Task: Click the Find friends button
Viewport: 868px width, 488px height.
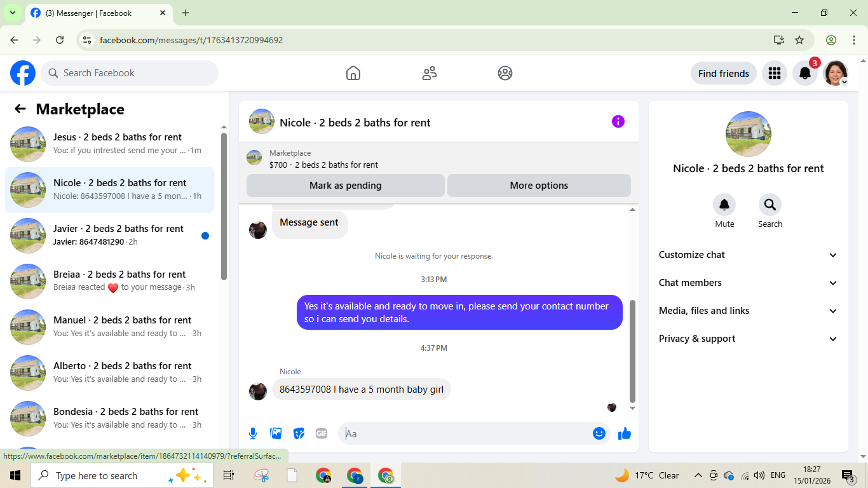Action: point(724,73)
